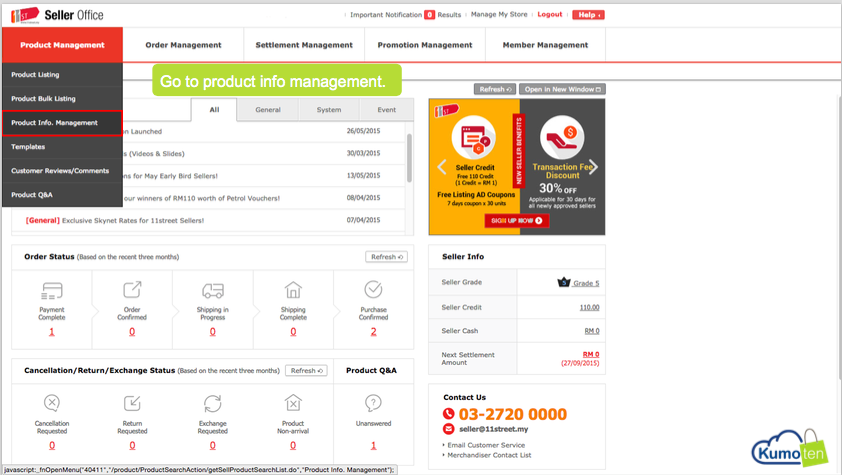
Task: Click the Payment Complete card icon
Action: click(52, 290)
